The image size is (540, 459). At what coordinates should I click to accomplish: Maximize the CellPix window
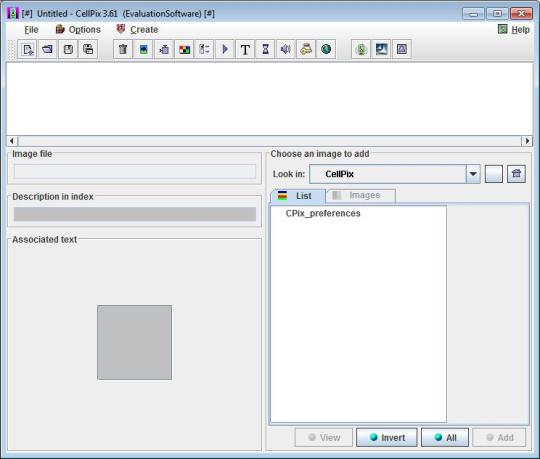click(497, 14)
